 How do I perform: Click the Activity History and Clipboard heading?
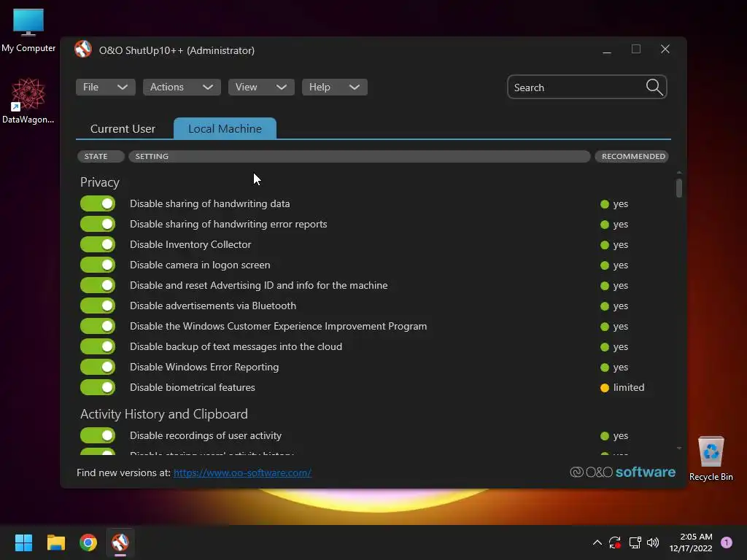click(164, 414)
